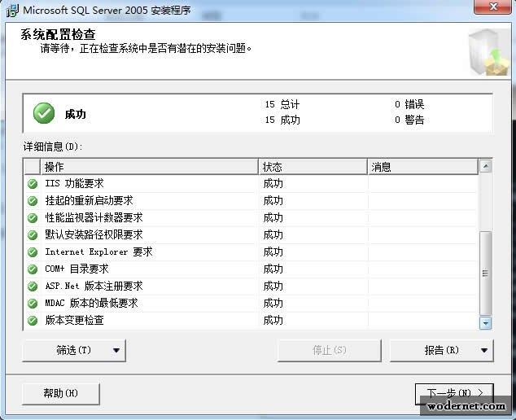
Task: Click the 15 成功 count summary text
Action: [282, 120]
